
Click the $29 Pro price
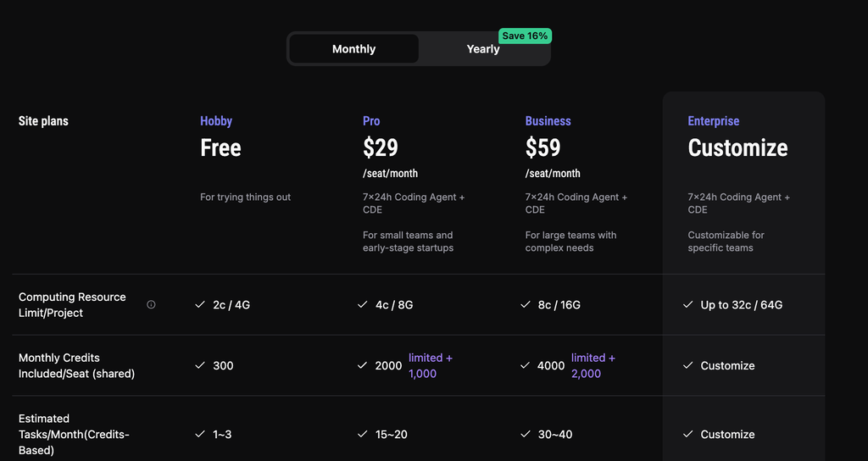[x=381, y=147]
